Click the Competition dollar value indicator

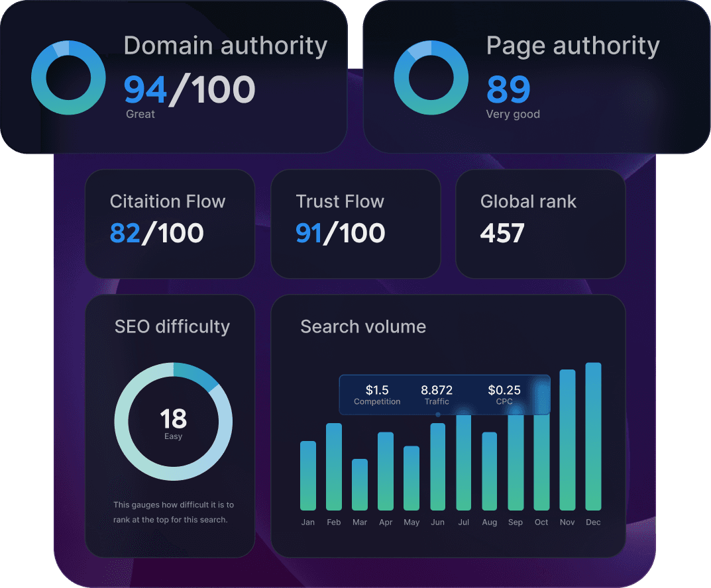(x=377, y=395)
